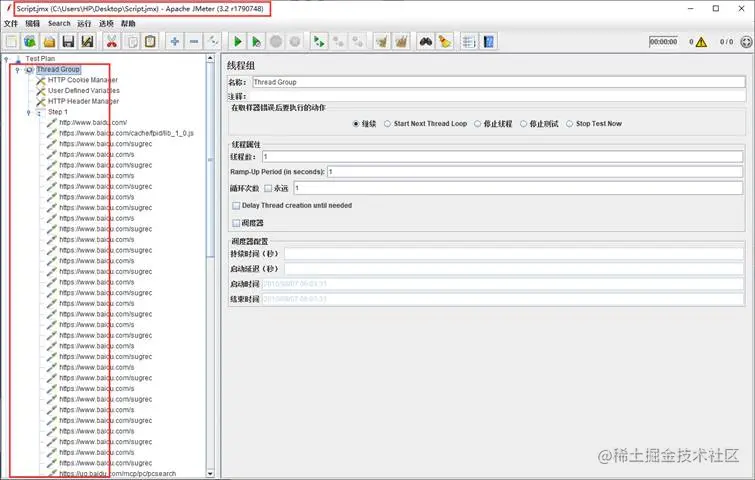Image resolution: width=755 pixels, height=480 pixels.
Task: Click the yellow warning triangle log icon
Action: (x=701, y=42)
